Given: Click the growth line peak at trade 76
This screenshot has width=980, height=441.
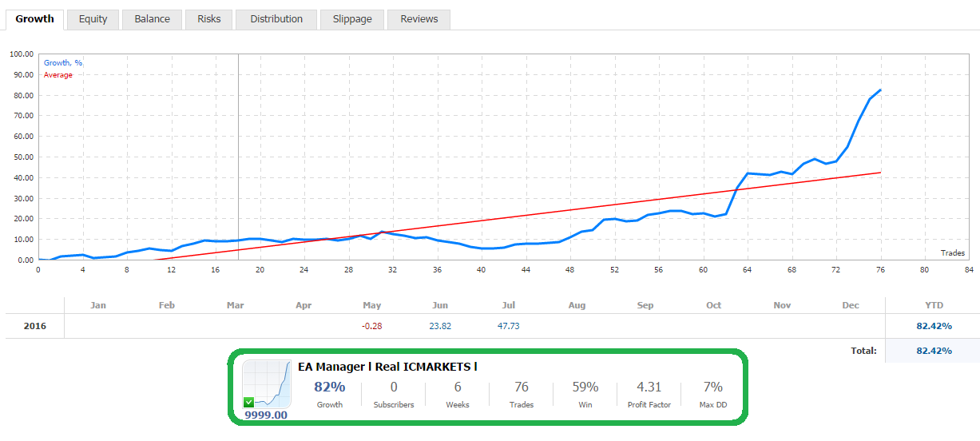Looking at the screenshot, I should [880, 90].
